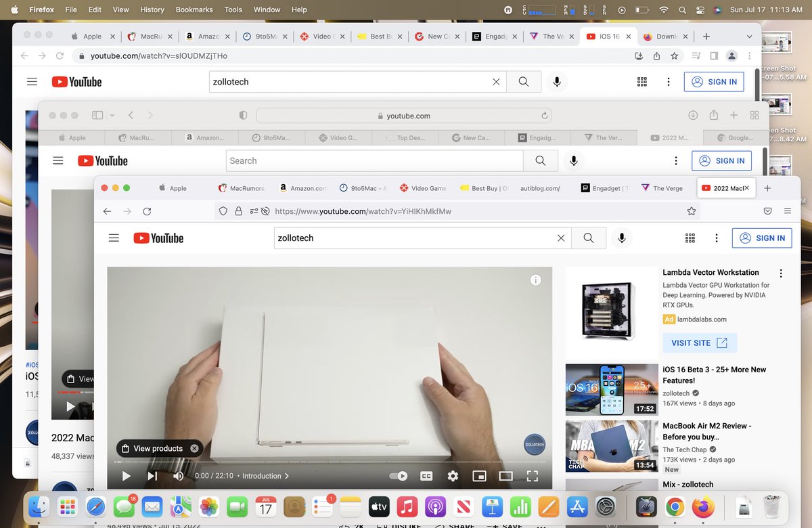Open System Preferences from the Dock
Screen dimensions: 812x528
604,506
